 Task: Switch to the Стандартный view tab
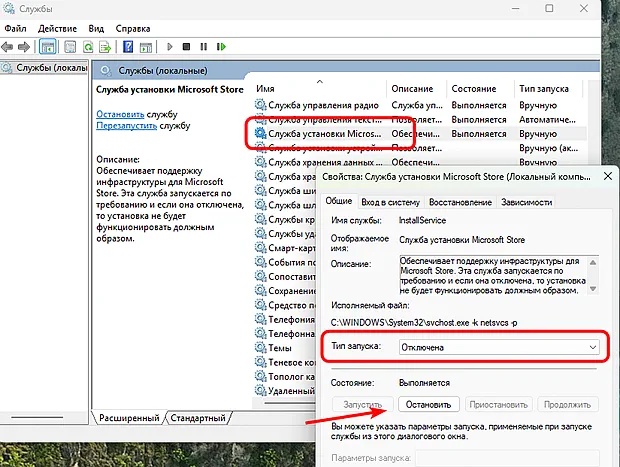pyautogui.click(x=198, y=418)
